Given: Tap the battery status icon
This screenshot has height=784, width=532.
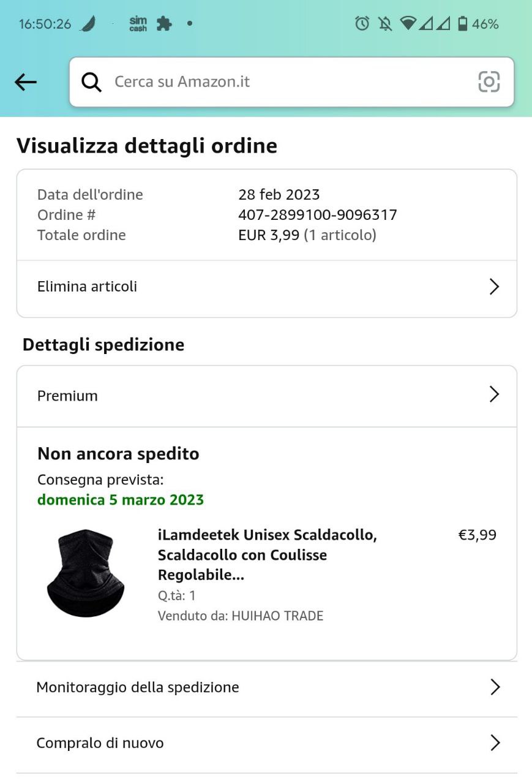Looking at the screenshot, I should pyautogui.click(x=463, y=24).
